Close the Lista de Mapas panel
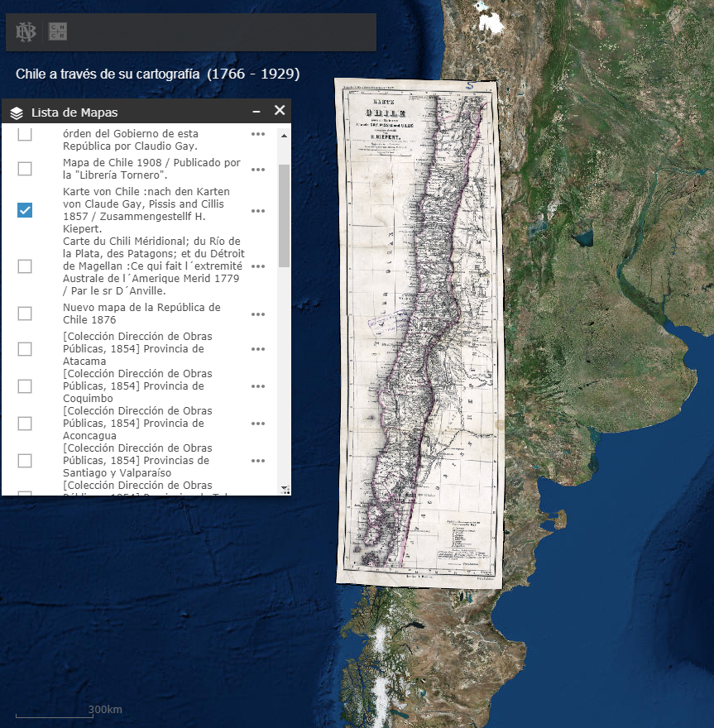The width and height of the screenshot is (714, 728). [280, 111]
